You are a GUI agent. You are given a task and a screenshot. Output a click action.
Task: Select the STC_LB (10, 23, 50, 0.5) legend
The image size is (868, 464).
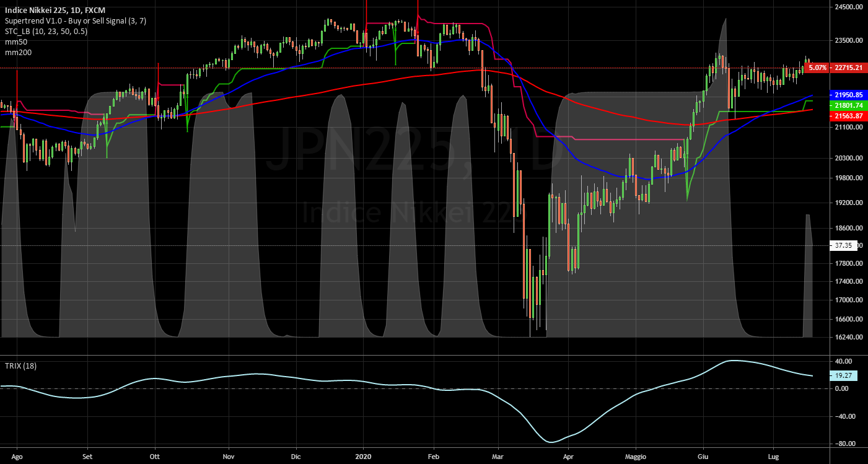(x=46, y=32)
